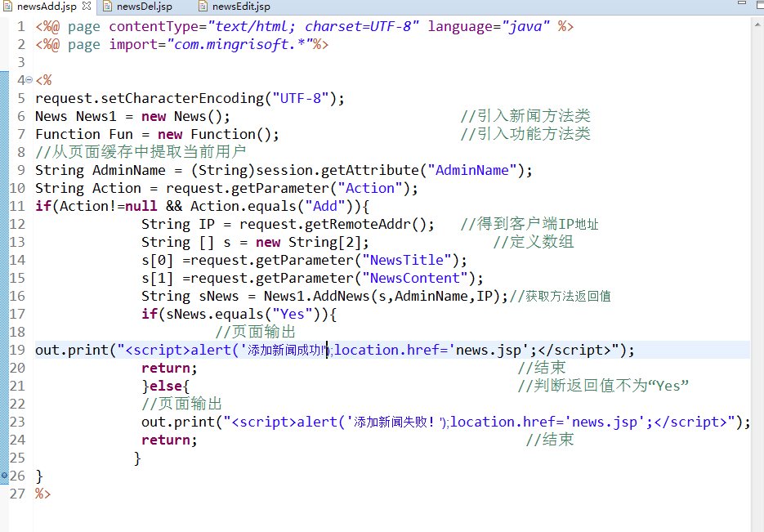Click the comment //引入功能方法类

(525, 134)
